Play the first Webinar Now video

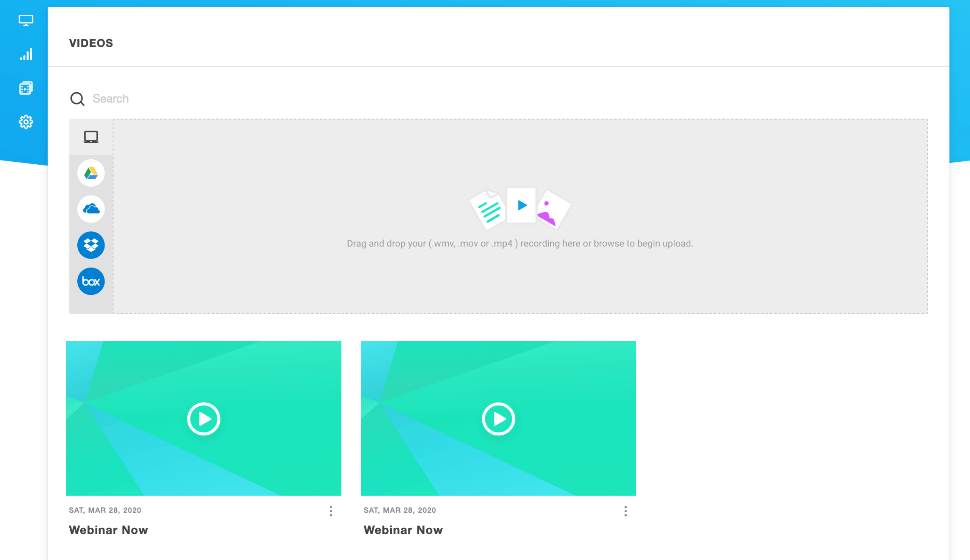203,418
